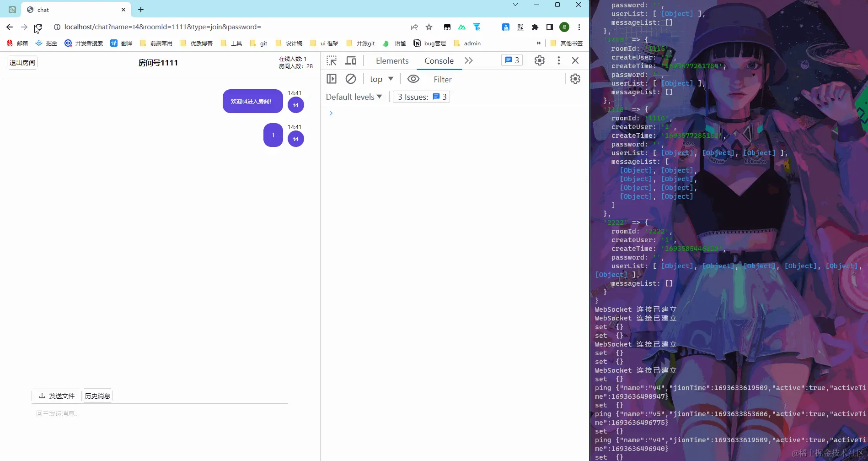Click the console prompt arrow
Image resolution: width=868 pixels, height=461 pixels.
coord(331,113)
